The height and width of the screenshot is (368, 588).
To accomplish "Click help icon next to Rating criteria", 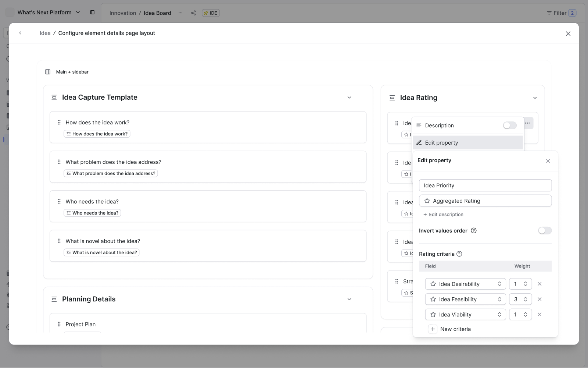I will point(459,254).
